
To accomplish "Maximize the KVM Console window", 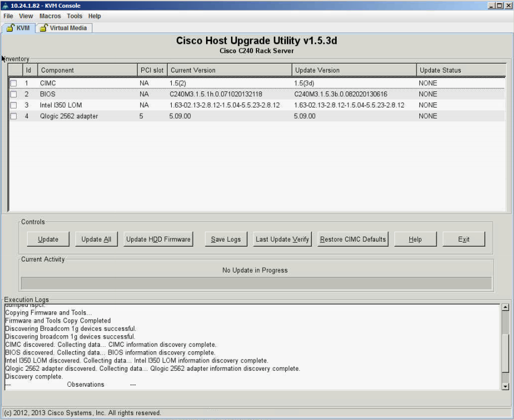I will pyautogui.click(x=499, y=6).
